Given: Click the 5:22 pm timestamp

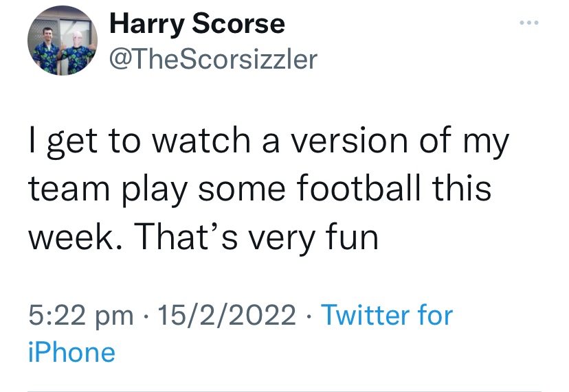Looking at the screenshot, I should click(x=80, y=316).
